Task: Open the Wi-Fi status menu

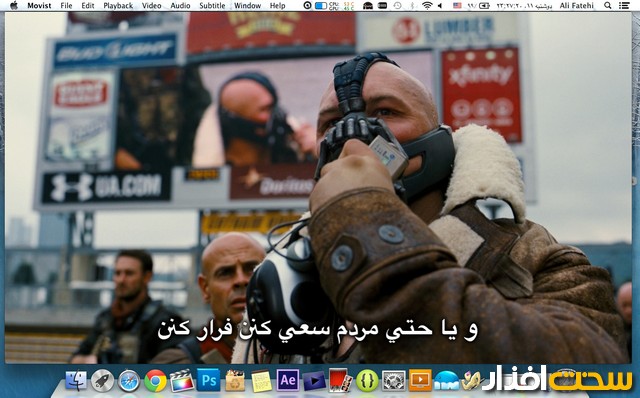Action: [427, 5]
